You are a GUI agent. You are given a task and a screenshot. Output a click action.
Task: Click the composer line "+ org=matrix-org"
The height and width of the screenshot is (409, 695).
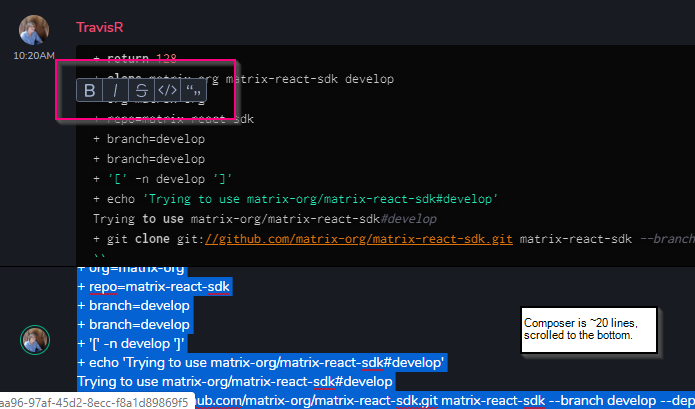pyautogui.click(x=130, y=269)
